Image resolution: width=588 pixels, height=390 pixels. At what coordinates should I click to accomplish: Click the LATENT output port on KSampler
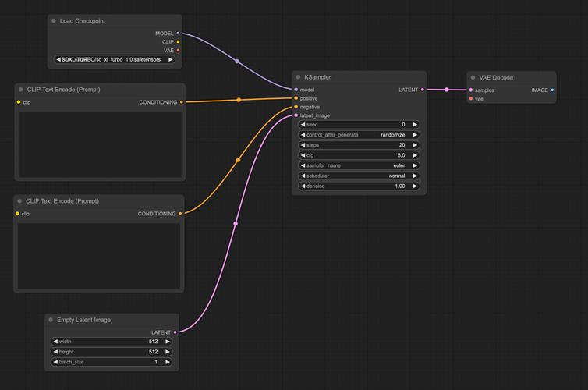[x=423, y=90]
